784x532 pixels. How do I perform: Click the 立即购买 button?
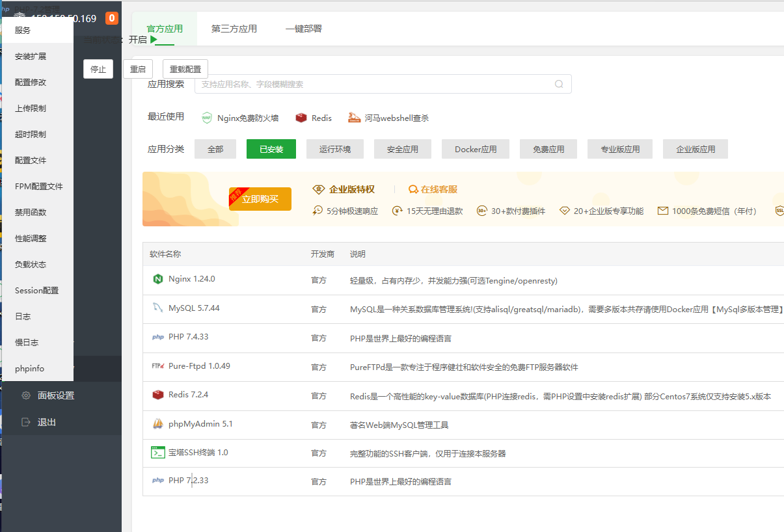tap(260, 199)
